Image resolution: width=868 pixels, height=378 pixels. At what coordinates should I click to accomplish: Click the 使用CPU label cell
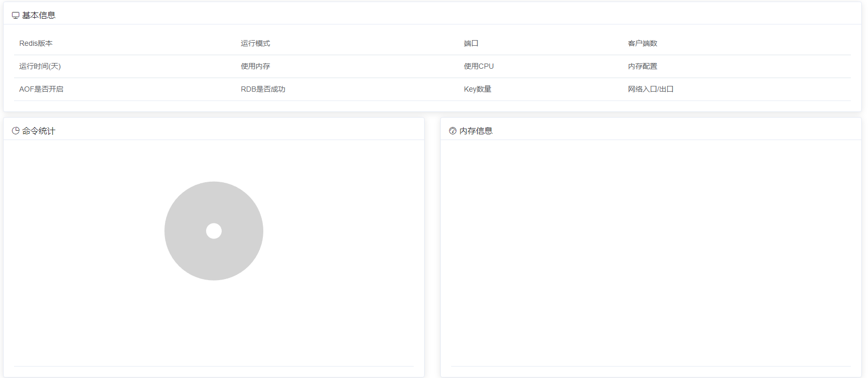(x=479, y=66)
